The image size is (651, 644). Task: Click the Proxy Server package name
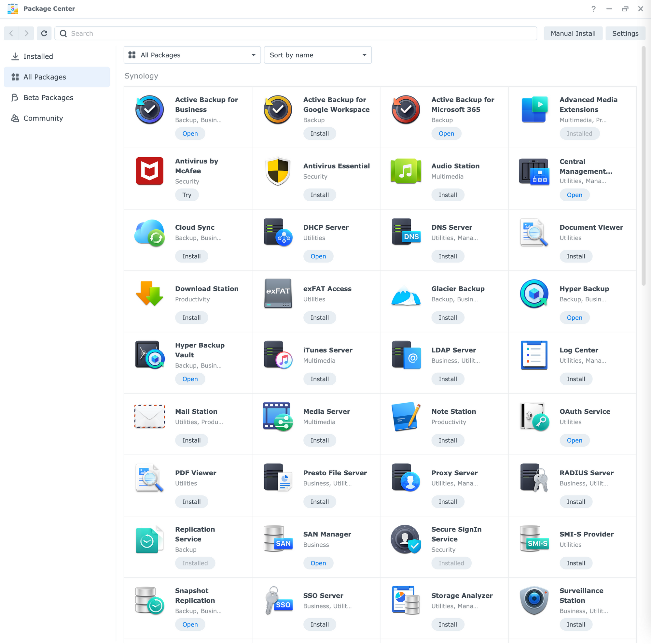(454, 473)
